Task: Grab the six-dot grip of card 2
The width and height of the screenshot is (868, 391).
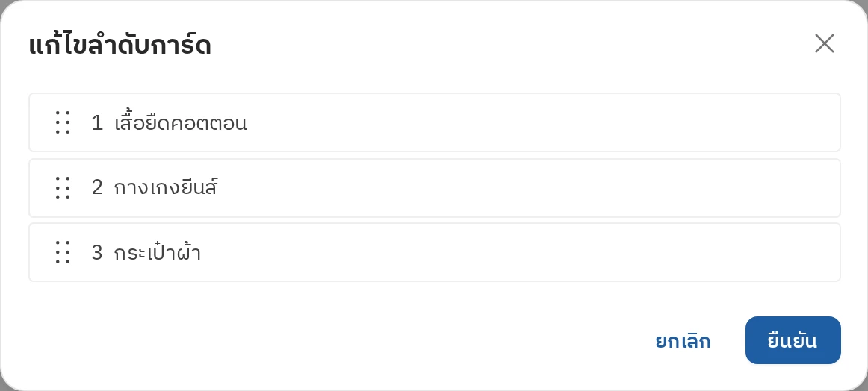Action: click(x=63, y=187)
